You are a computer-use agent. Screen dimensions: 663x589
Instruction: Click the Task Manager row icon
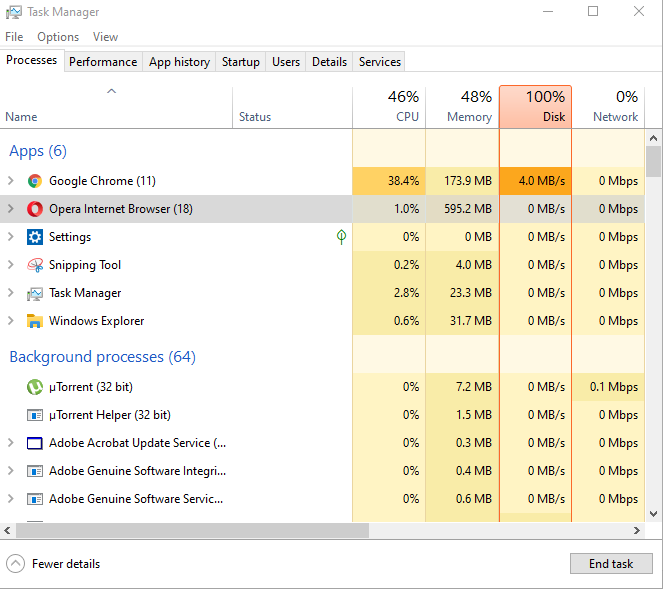tap(35, 293)
